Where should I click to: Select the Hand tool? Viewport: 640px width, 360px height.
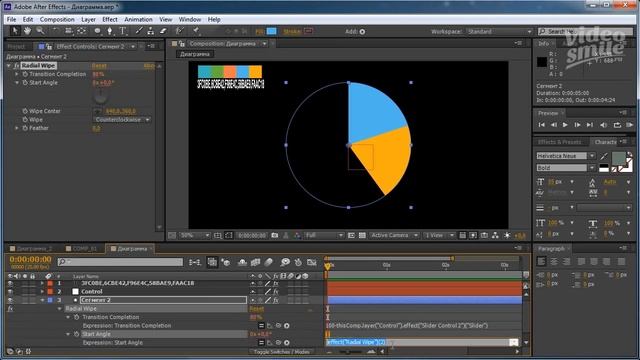(x=27, y=31)
